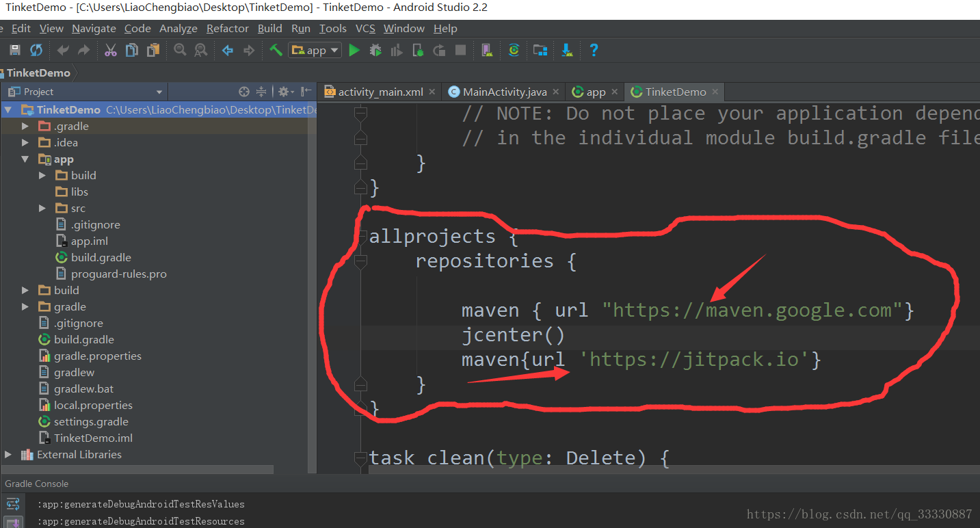Screen dimensions: 980x528
Task: Open the Project panel gear settings
Action: [285, 92]
